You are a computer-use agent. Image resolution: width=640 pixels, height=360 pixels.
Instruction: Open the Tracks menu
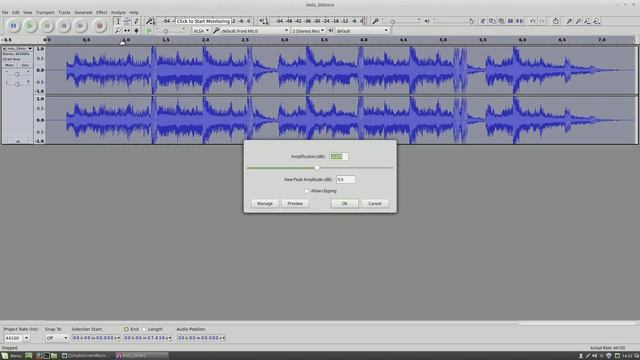[x=64, y=12]
